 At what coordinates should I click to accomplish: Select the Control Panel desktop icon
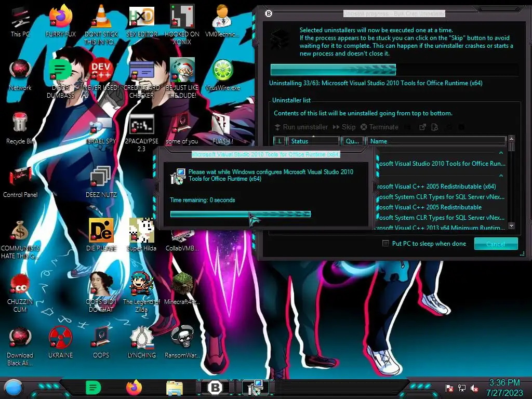pyautogui.click(x=20, y=182)
